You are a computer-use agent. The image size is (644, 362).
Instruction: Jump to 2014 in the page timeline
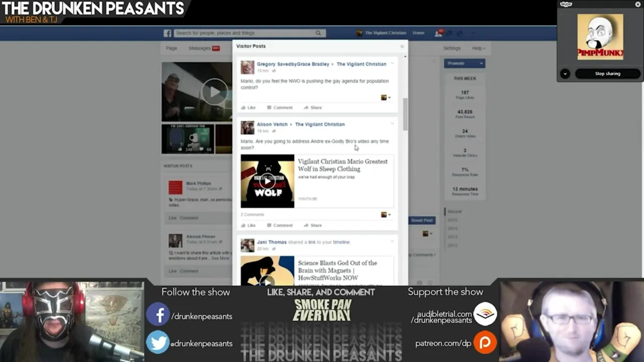point(452,228)
